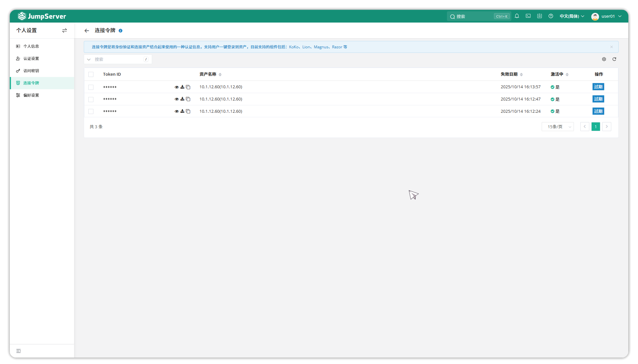Open the tickets list icon
Image resolution: width=638 pixels, height=364 pixels.
(539, 16)
